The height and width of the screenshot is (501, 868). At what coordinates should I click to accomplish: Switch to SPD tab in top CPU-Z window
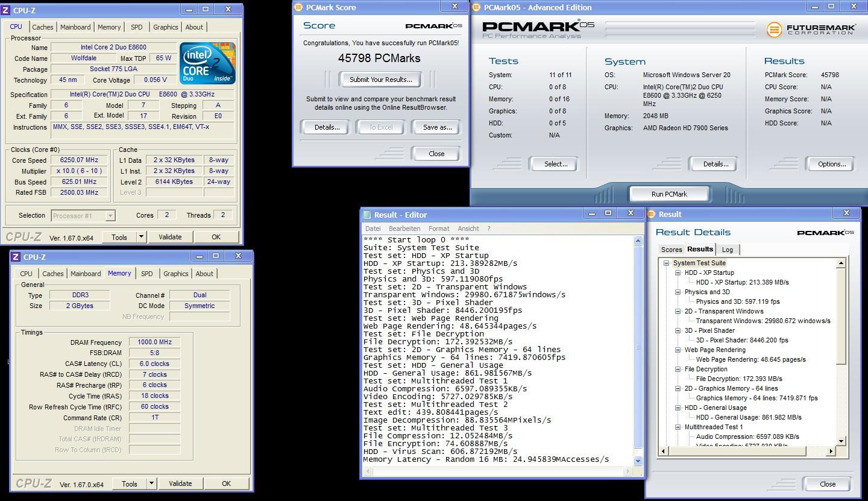[x=137, y=27]
